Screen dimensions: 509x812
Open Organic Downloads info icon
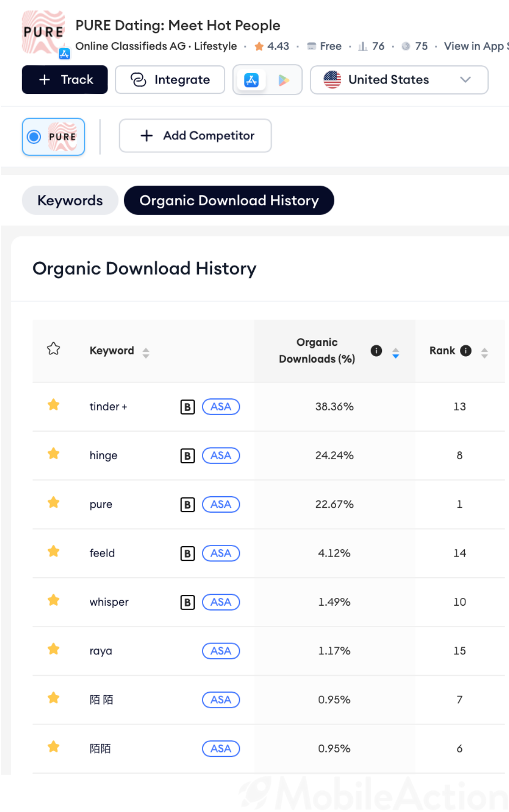(376, 350)
